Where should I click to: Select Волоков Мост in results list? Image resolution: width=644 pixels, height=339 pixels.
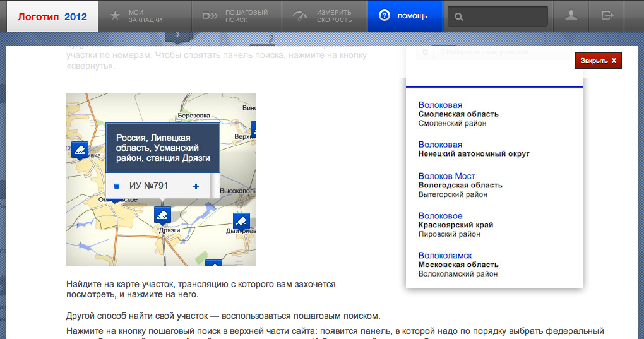pos(446,176)
